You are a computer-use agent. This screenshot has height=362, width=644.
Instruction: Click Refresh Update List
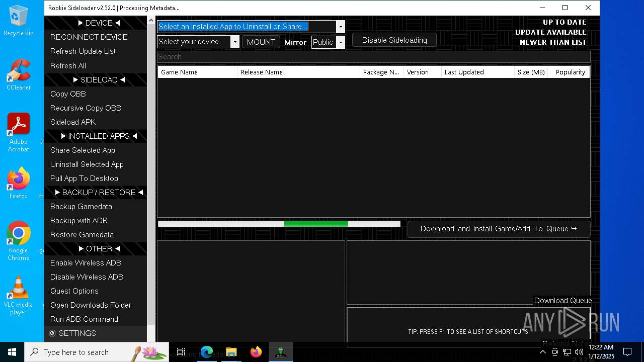[95, 51]
